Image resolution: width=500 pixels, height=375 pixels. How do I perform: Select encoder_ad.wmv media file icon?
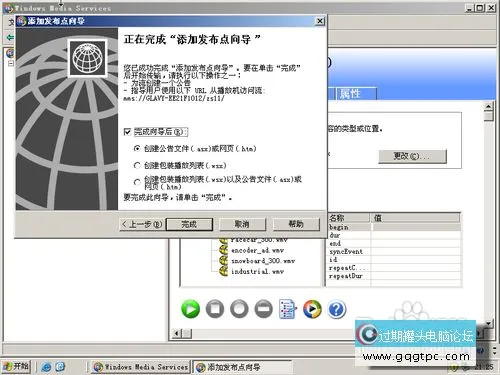(223, 250)
